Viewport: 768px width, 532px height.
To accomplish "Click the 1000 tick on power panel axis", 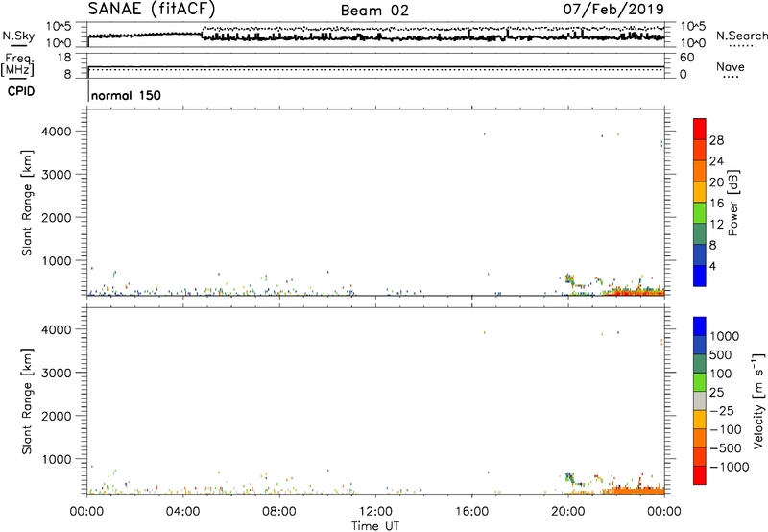I will pos(57,260).
